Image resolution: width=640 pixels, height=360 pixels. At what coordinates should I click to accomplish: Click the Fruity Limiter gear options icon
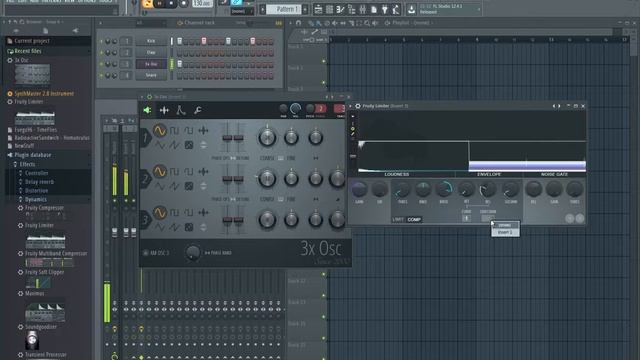pyautogui.click(x=358, y=106)
